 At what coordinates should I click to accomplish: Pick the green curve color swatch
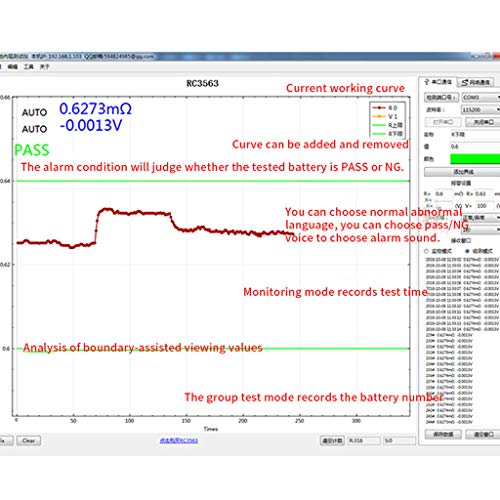475,159
